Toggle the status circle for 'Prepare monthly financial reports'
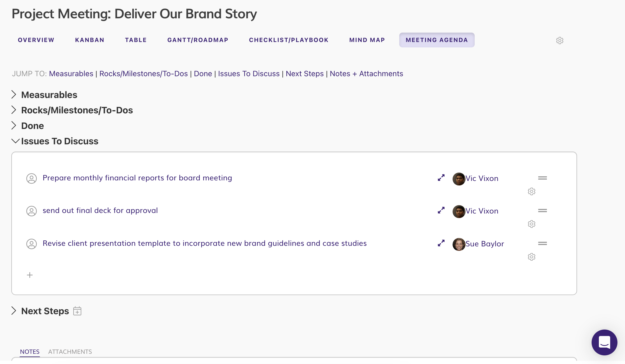625x364 pixels. tap(32, 178)
